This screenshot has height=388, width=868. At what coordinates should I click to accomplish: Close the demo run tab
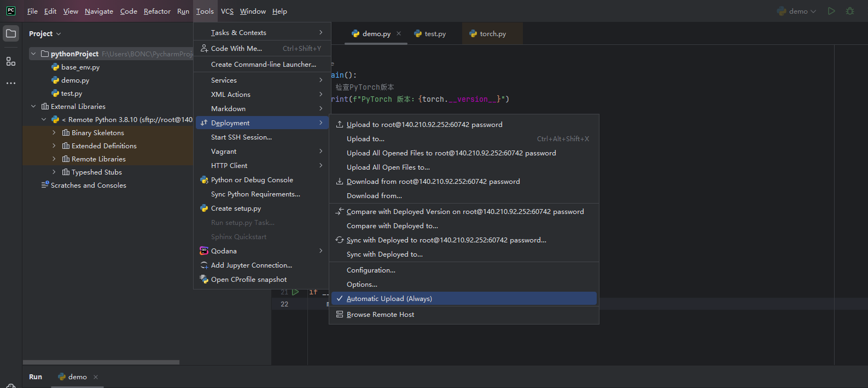(x=96, y=377)
